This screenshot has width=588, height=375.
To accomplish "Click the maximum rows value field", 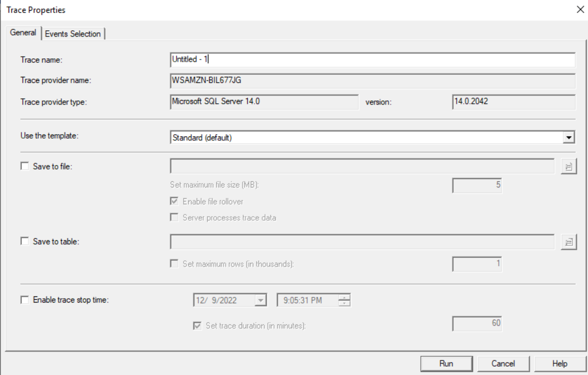I will point(477,264).
